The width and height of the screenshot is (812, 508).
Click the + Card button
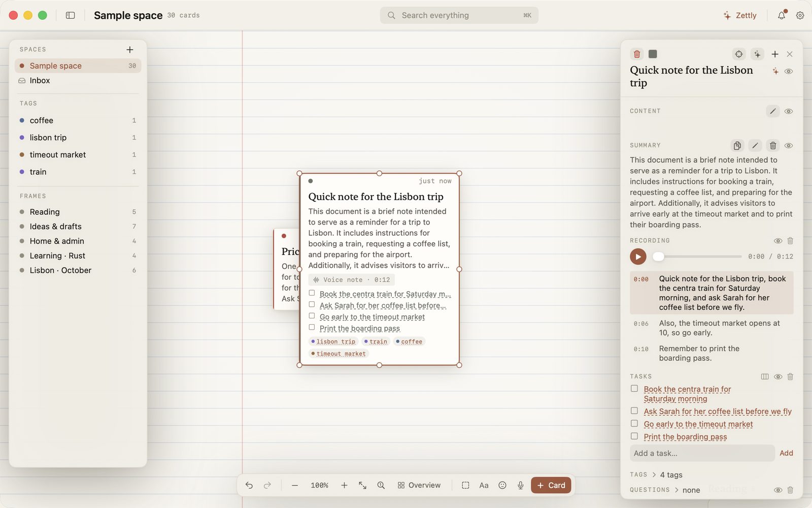551,485
